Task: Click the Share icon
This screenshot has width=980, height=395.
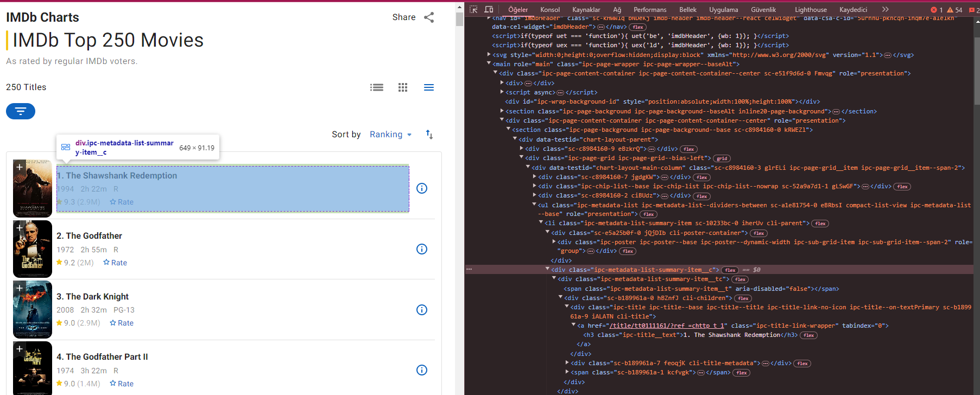Action: click(429, 17)
